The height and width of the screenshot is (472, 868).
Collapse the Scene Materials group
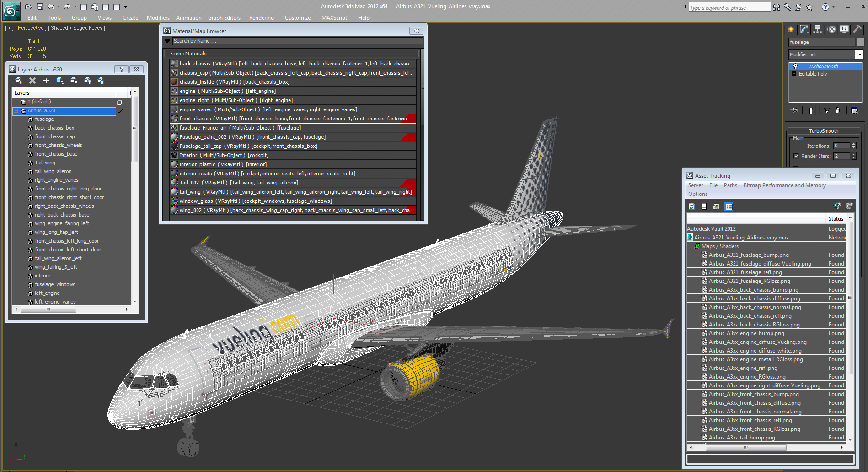coord(167,54)
